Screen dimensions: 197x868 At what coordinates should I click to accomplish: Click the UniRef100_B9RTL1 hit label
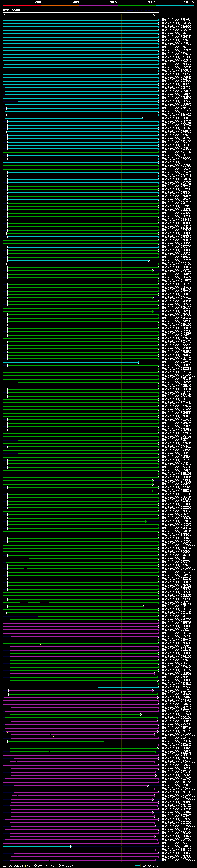point(177,440)
